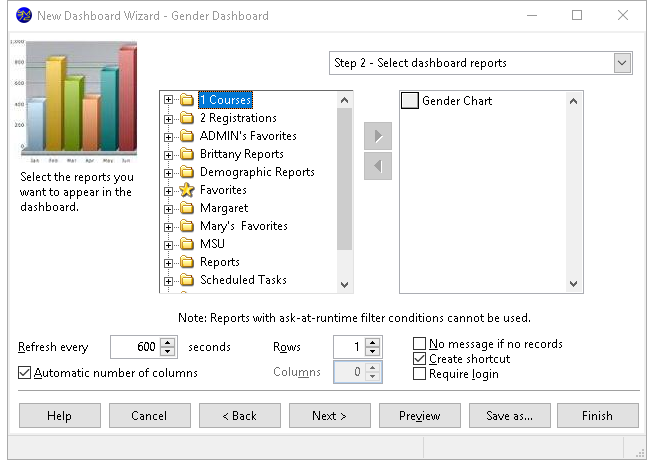This screenshot has height=467, width=654.
Task: Go back with the < Back button
Action: click(240, 415)
